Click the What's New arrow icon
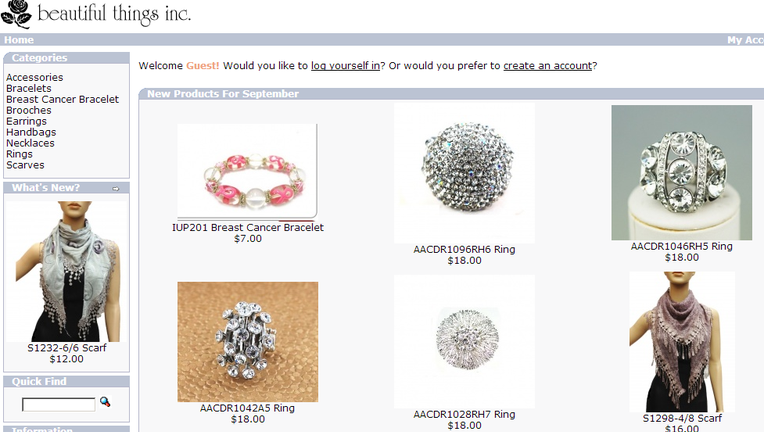 (x=115, y=188)
